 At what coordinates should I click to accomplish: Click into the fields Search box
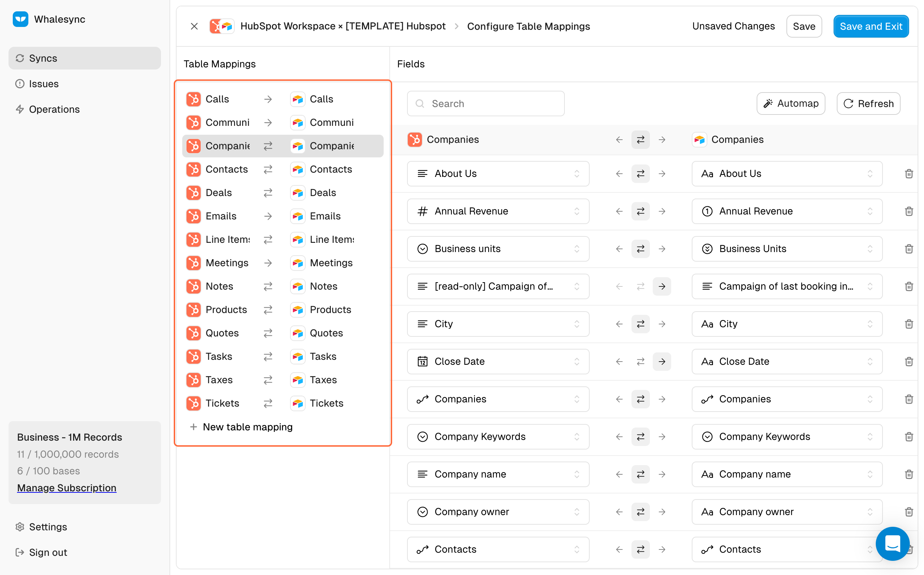tap(485, 104)
